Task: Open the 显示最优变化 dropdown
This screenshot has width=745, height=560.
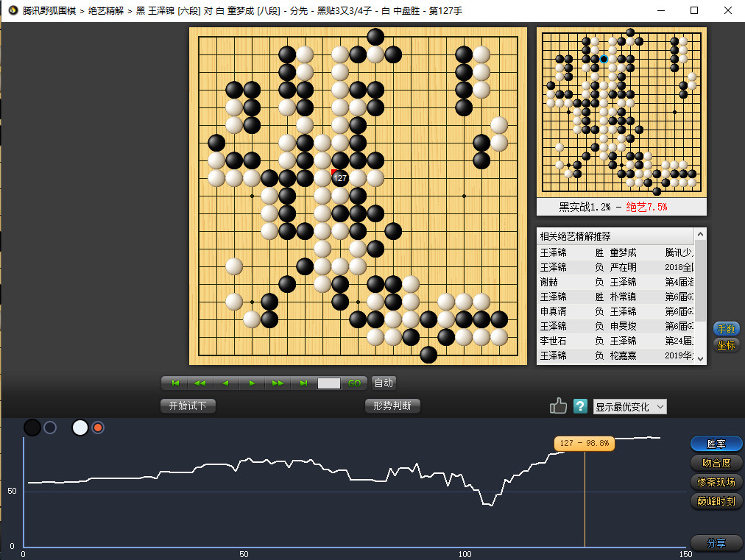Action: point(629,406)
